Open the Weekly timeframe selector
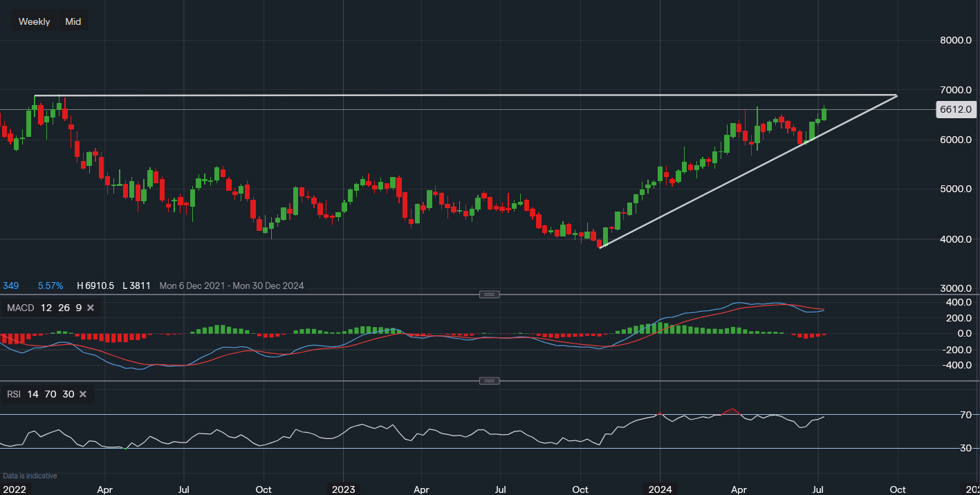 pos(34,21)
